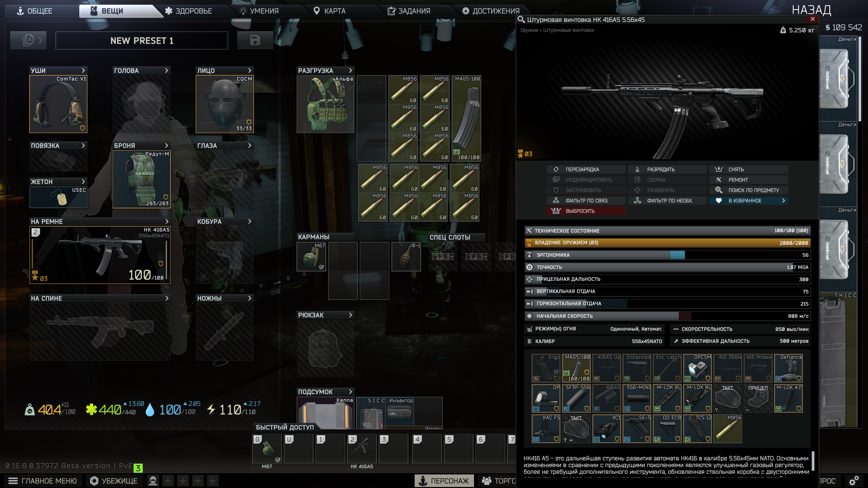
Task: Expand the УШИ slot arrow
Action: tap(83, 70)
